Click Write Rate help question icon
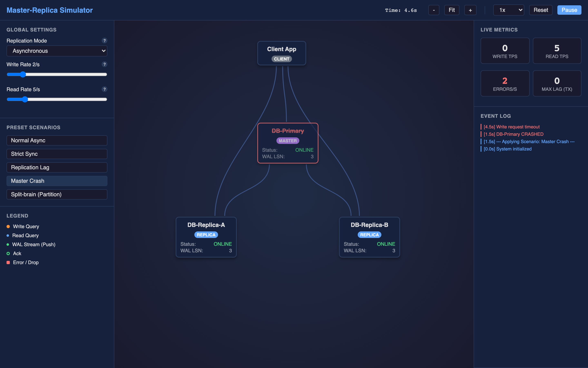This screenshot has width=588, height=368. click(105, 64)
